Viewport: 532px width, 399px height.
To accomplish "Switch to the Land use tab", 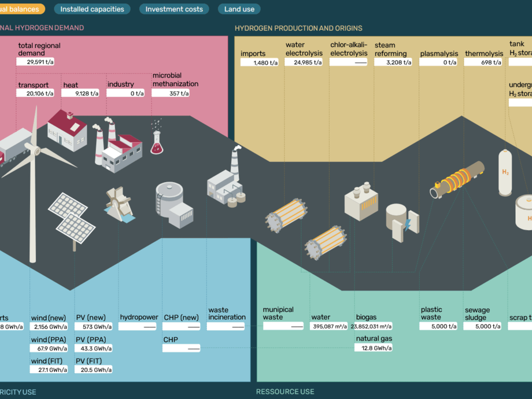I will point(239,9).
